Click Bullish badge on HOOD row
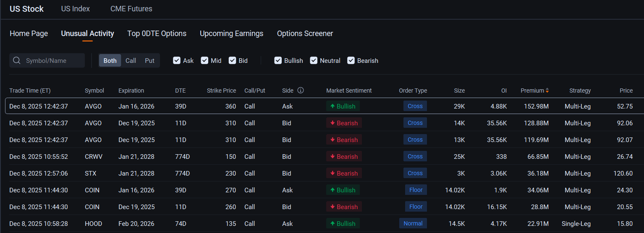Viewport: 644px width, 233px height. pyautogui.click(x=343, y=224)
